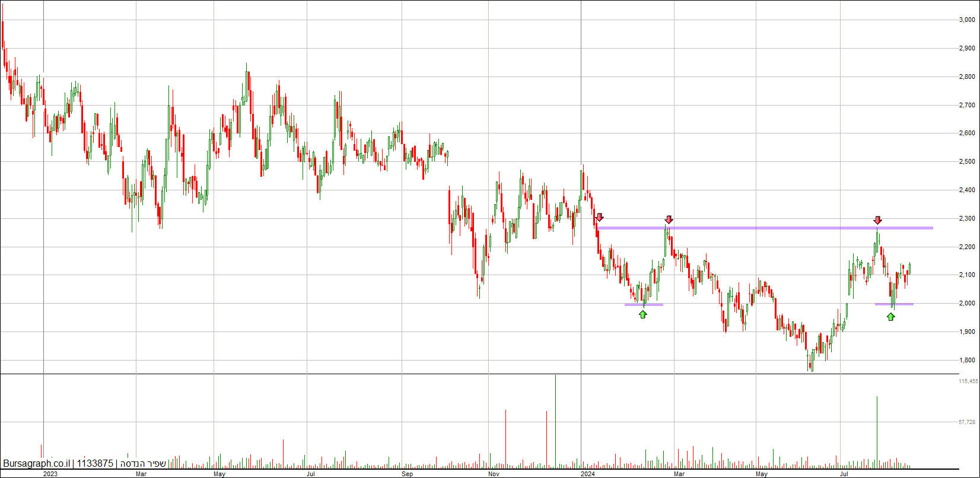Select the short purple support line in August 2024
980x478 pixels.
pos(894,304)
